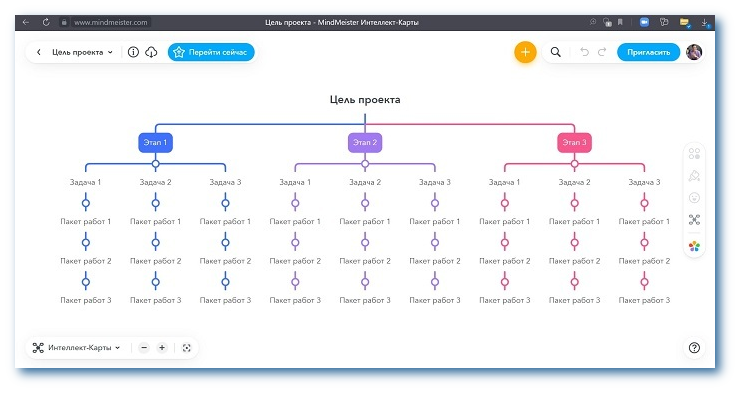Screen dimensions: 740x393
Task: Click the center map focus icon
Action: pos(186,348)
